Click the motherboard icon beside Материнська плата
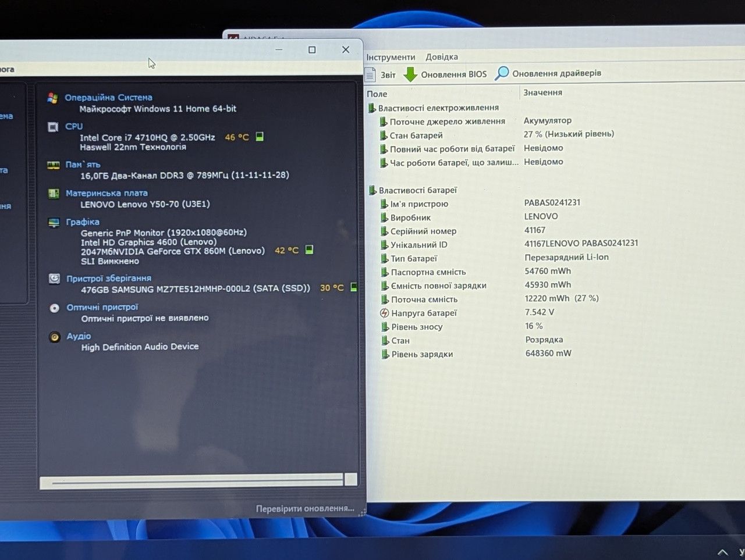 click(54, 193)
